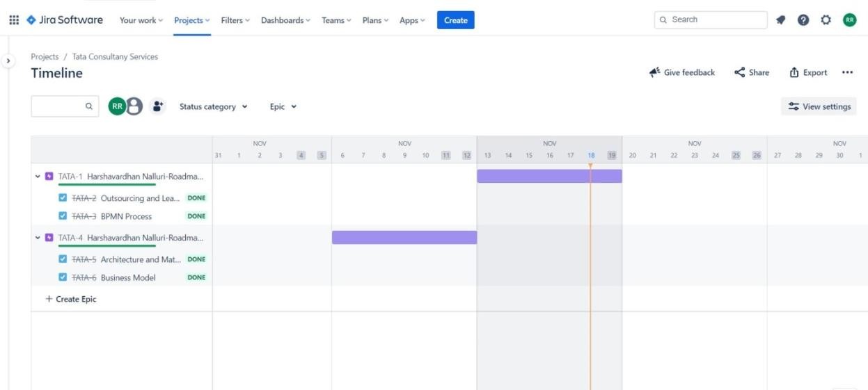The width and height of the screenshot is (868, 390).
Task: Open the settings gear icon
Action: pos(826,20)
